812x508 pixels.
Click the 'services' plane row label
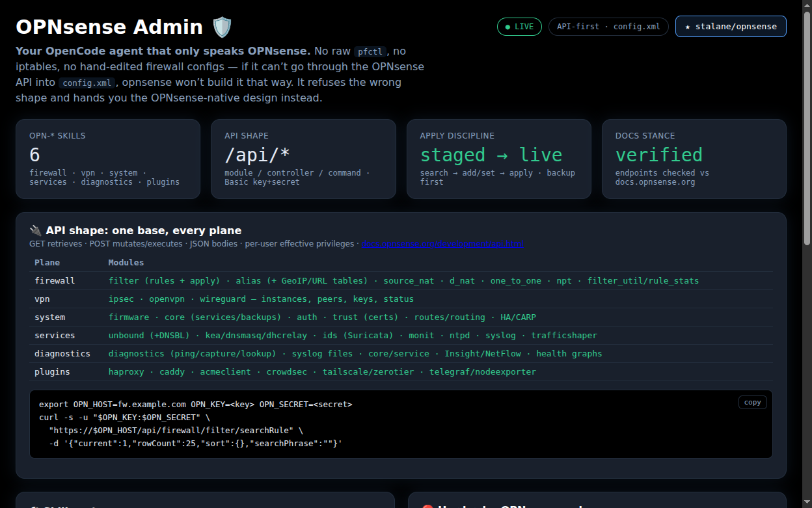click(x=55, y=335)
